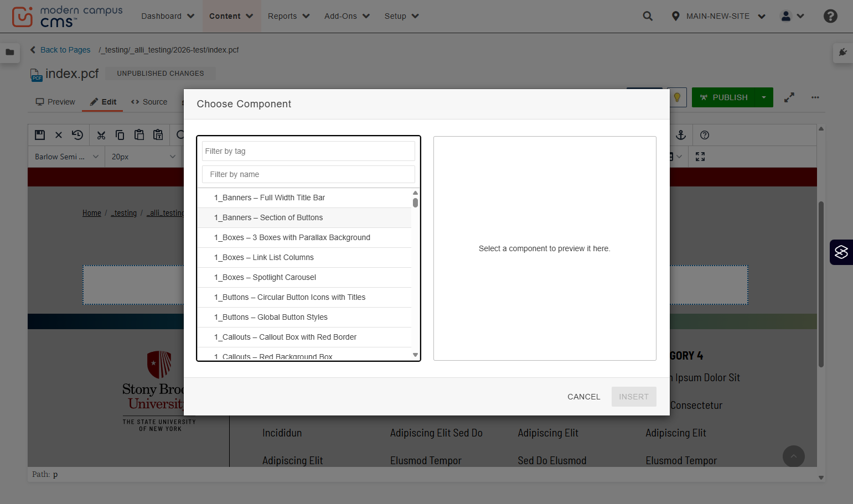Open the MAIN-NEW-SITE site selector

point(718,16)
